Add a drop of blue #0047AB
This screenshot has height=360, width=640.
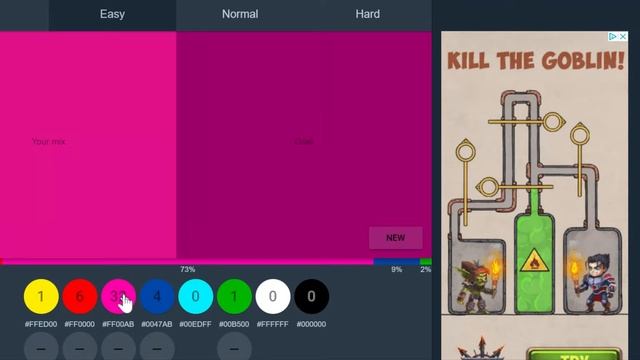click(157, 296)
